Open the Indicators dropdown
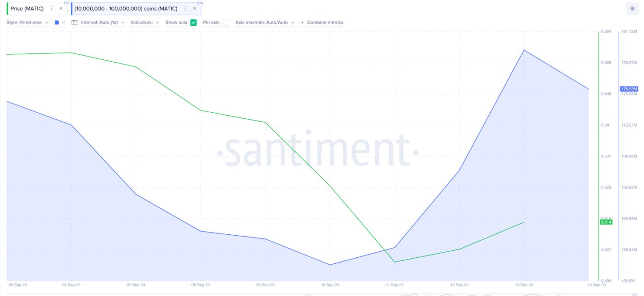Image resolution: width=644 pixels, height=296 pixels. [x=144, y=23]
